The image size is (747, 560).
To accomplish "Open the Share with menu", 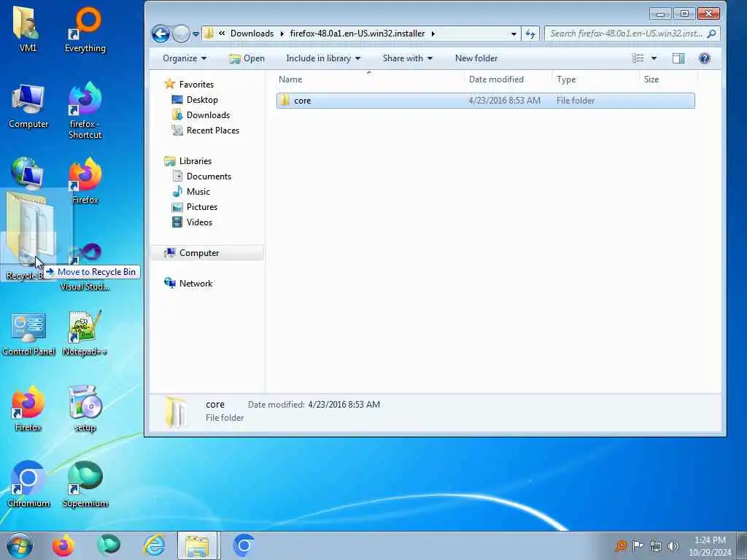I will tap(407, 58).
